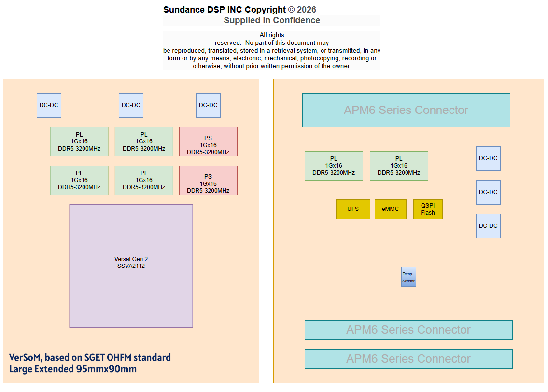Screen dimensions: 548x392
Task: Select the QSPI Flash block
Action: [428, 209]
